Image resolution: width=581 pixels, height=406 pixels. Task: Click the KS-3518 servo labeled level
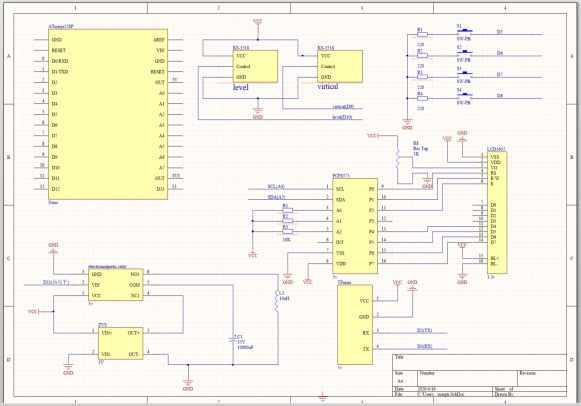(x=255, y=66)
